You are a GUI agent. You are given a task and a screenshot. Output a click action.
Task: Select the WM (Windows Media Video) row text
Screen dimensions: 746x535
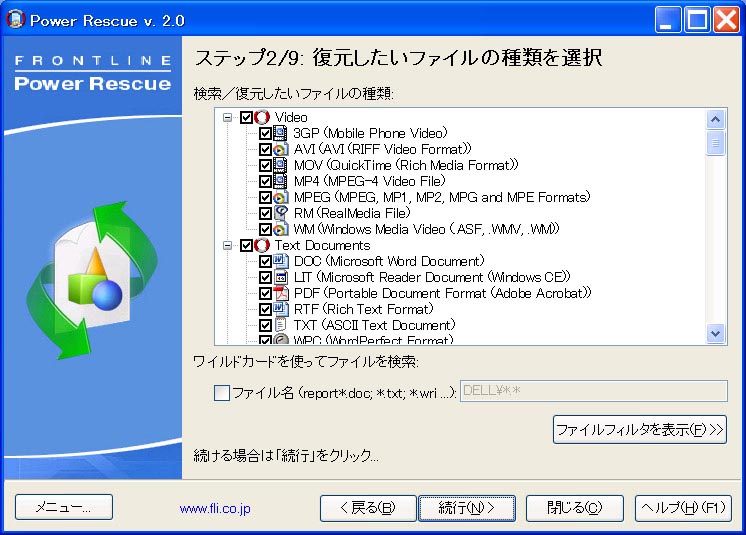426,229
